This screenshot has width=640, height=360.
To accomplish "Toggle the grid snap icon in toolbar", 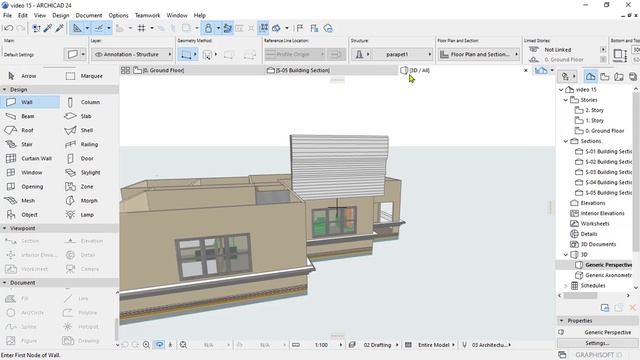I will coord(142,28).
